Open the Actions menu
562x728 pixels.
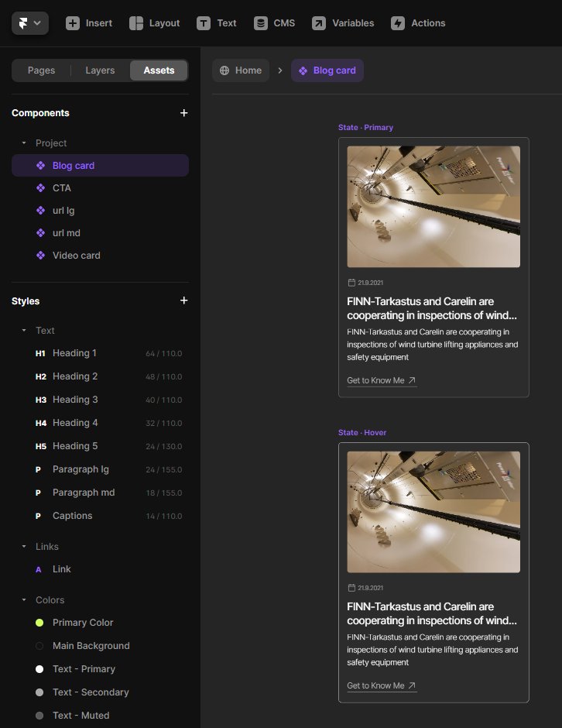click(x=418, y=23)
